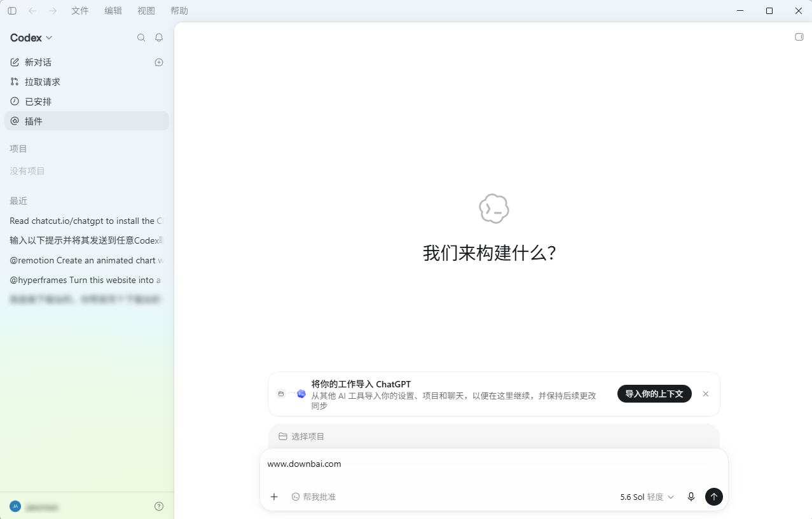Screen dimensions: 812x519
Task: Open the 5.6 Sol 轻度 model dropdown
Action: [647, 497]
